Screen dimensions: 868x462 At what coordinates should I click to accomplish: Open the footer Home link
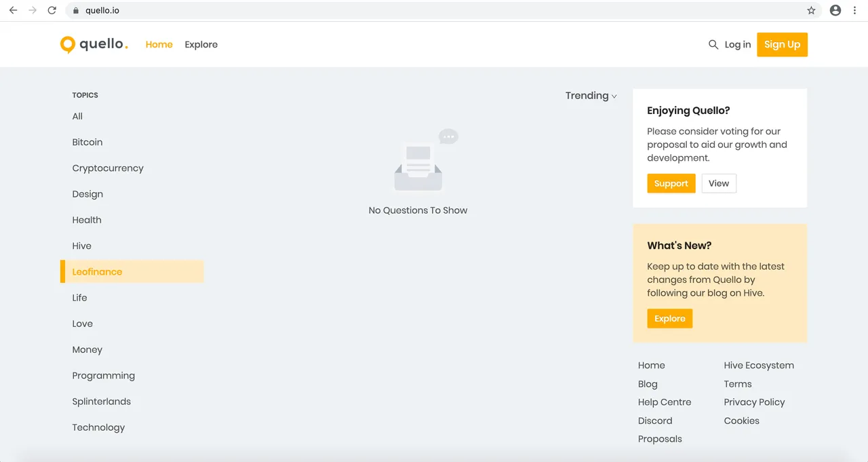point(652,365)
